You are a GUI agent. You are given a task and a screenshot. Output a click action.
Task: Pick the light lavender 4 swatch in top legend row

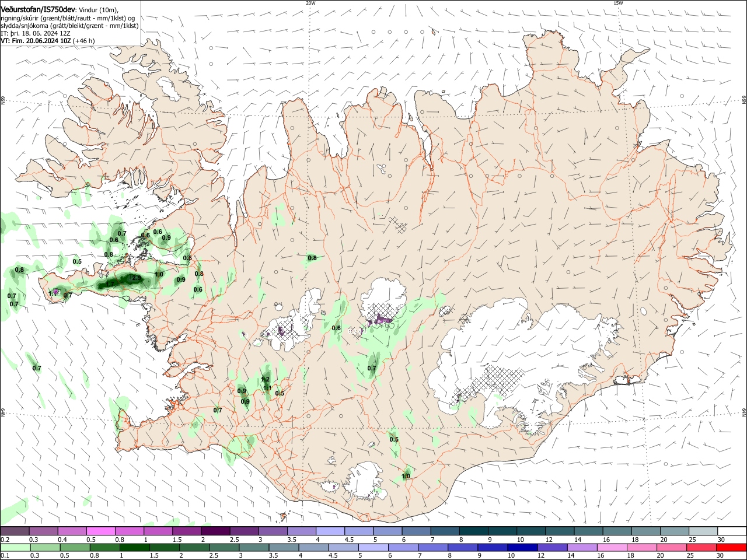[x=330, y=531]
